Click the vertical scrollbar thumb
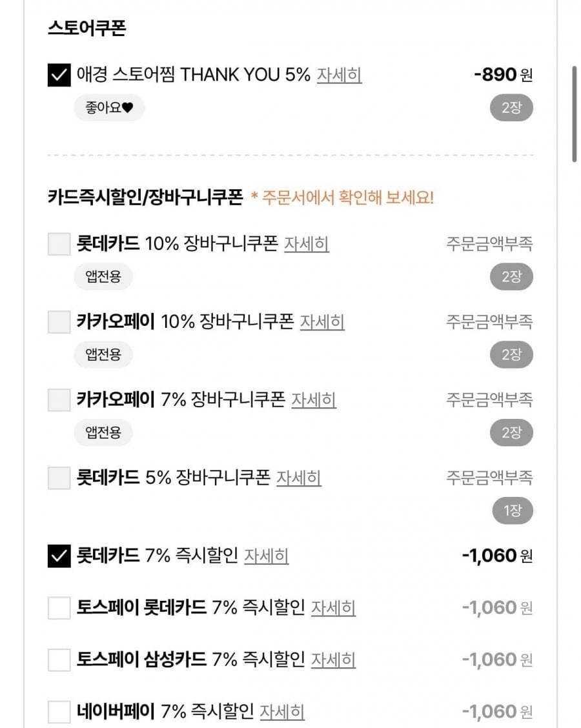 574,113
